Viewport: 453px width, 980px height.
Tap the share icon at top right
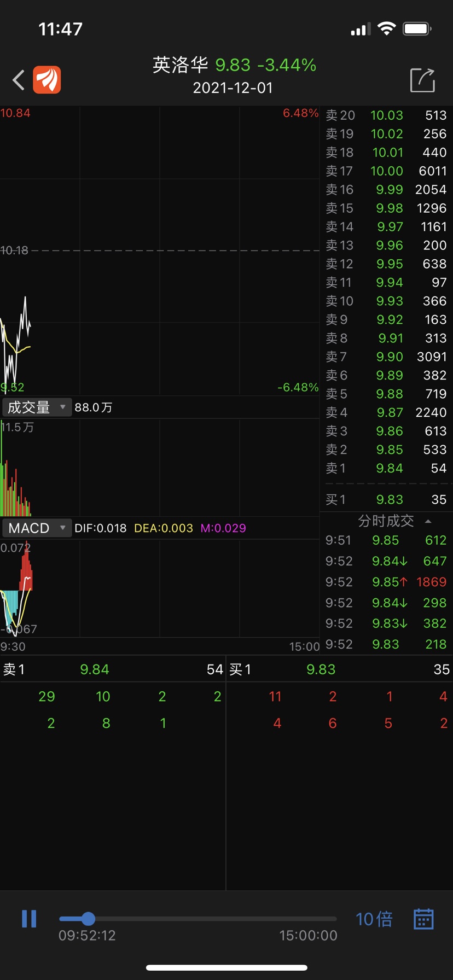(x=422, y=80)
